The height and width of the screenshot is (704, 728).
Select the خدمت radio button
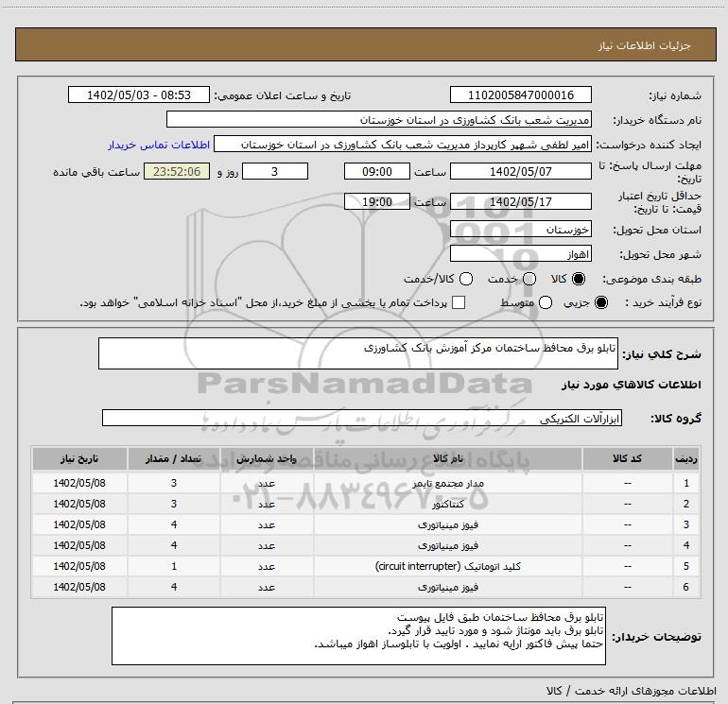pyautogui.click(x=529, y=279)
